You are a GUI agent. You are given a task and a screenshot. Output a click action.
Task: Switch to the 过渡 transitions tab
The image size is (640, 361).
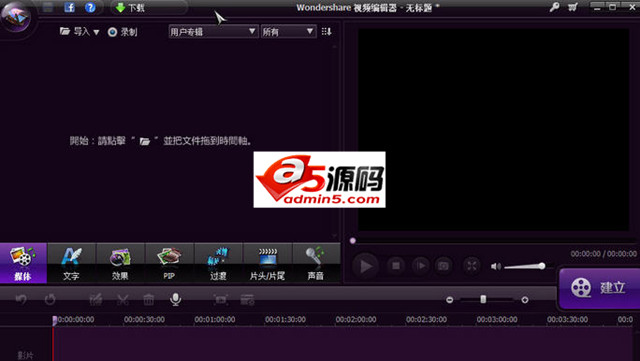(x=218, y=263)
